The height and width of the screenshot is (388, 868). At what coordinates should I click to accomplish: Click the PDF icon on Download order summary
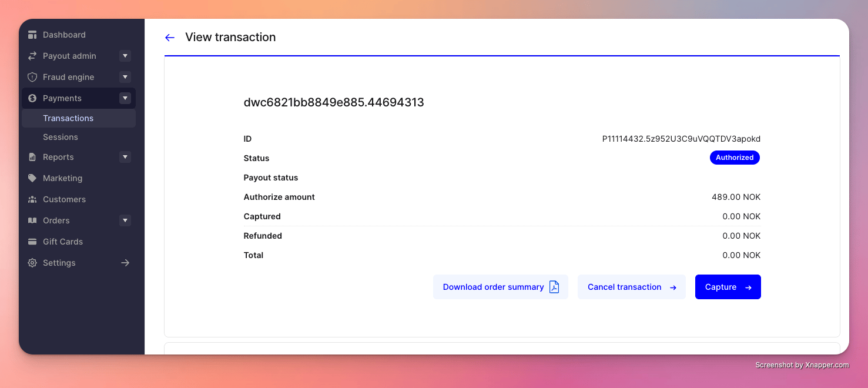pyautogui.click(x=554, y=287)
